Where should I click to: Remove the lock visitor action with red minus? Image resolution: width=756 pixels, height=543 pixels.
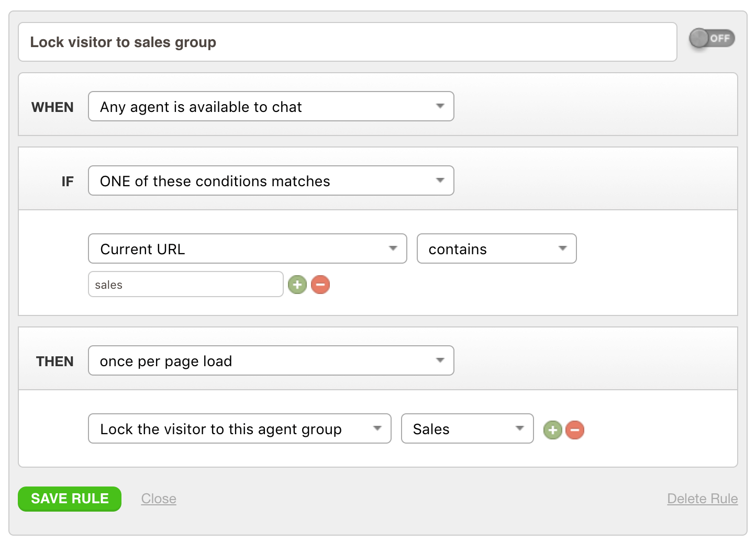pos(575,430)
